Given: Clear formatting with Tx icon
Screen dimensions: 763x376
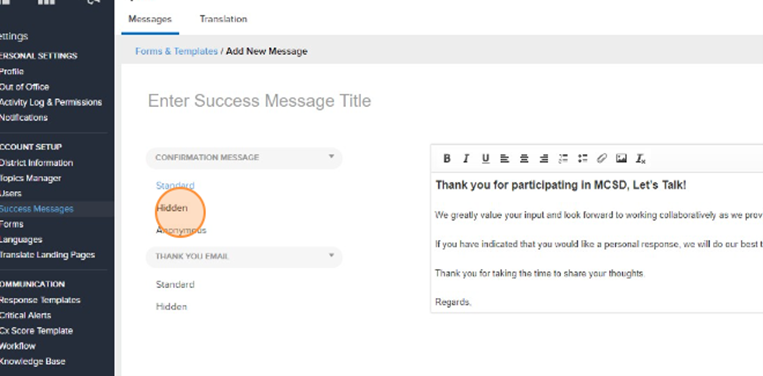Looking at the screenshot, I should click(640, 159).
